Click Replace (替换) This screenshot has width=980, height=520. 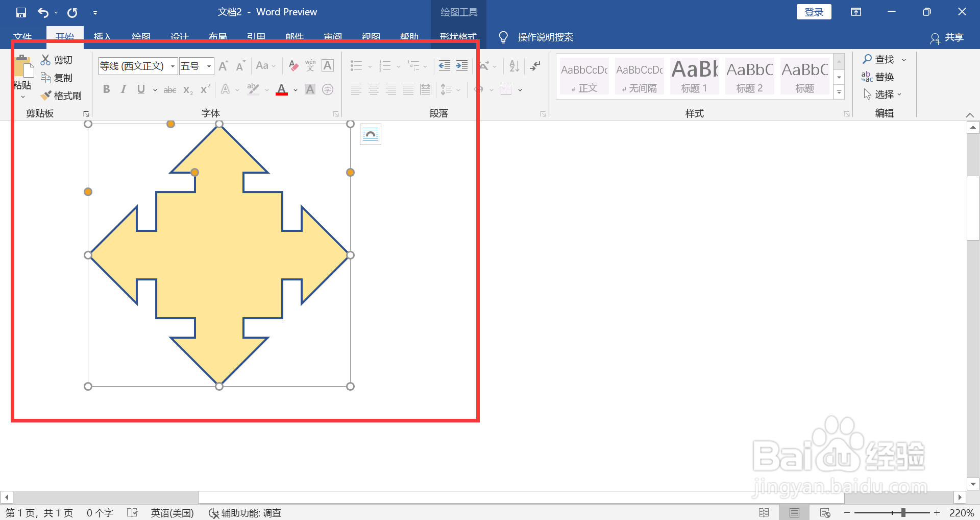pos(878,77)
